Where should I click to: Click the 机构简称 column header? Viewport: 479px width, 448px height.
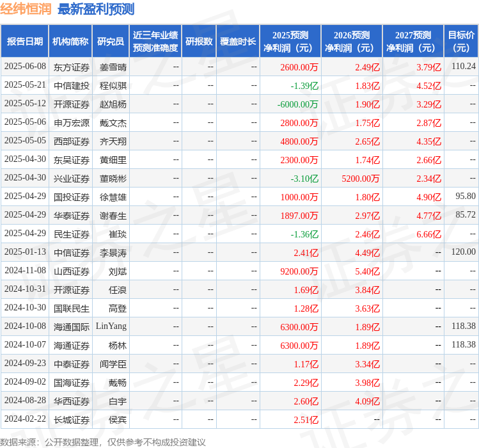pos(70,42)
